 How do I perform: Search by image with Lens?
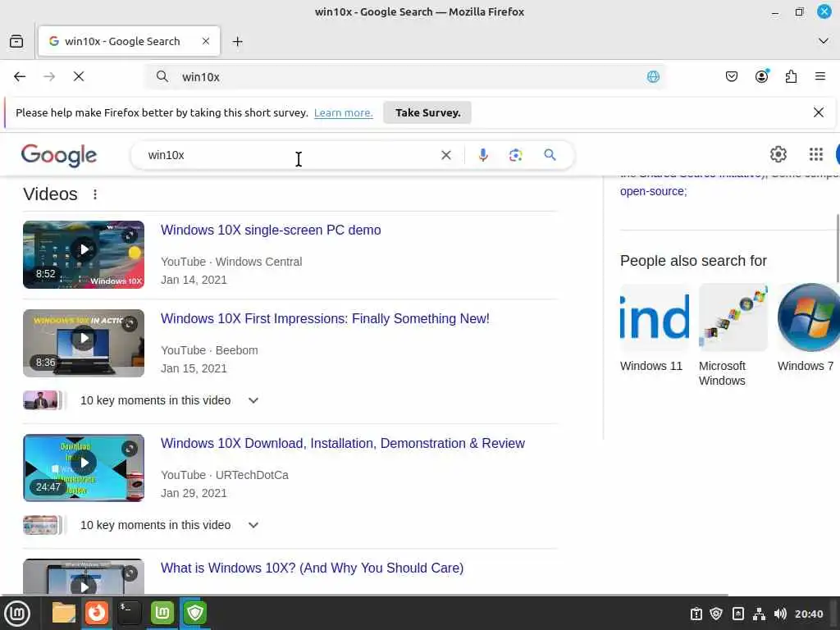[515, 155]
